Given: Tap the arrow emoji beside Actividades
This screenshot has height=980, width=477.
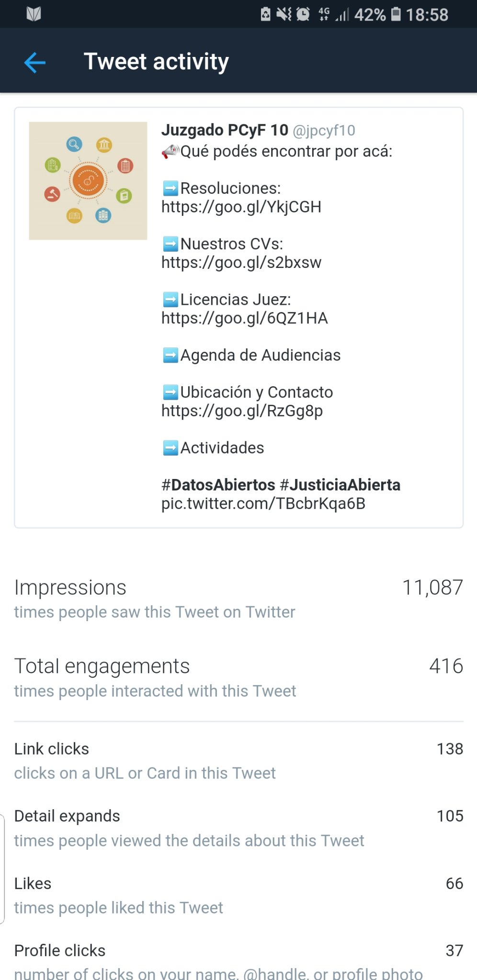Looking at the screenshot, I should tap(170, 448).
